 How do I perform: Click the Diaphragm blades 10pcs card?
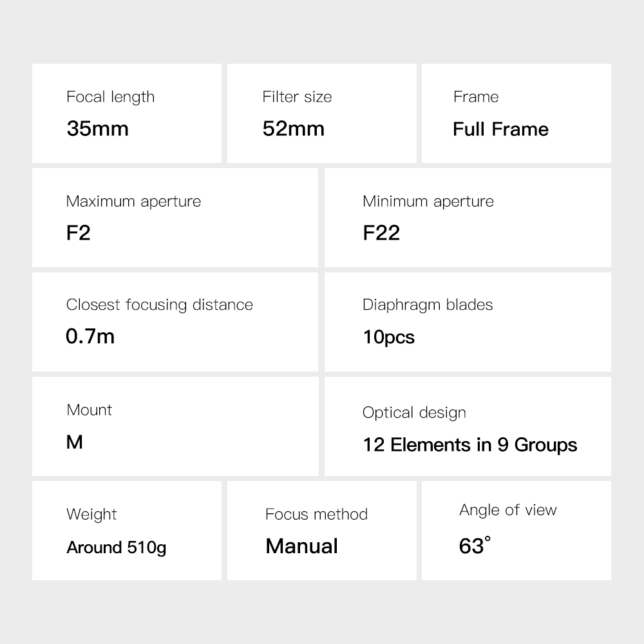[468, 322]
